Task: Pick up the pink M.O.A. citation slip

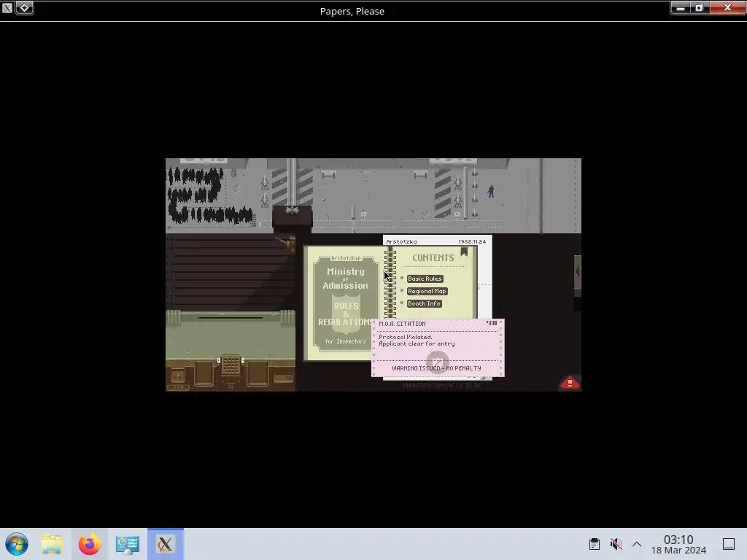Action: (438, 348)
